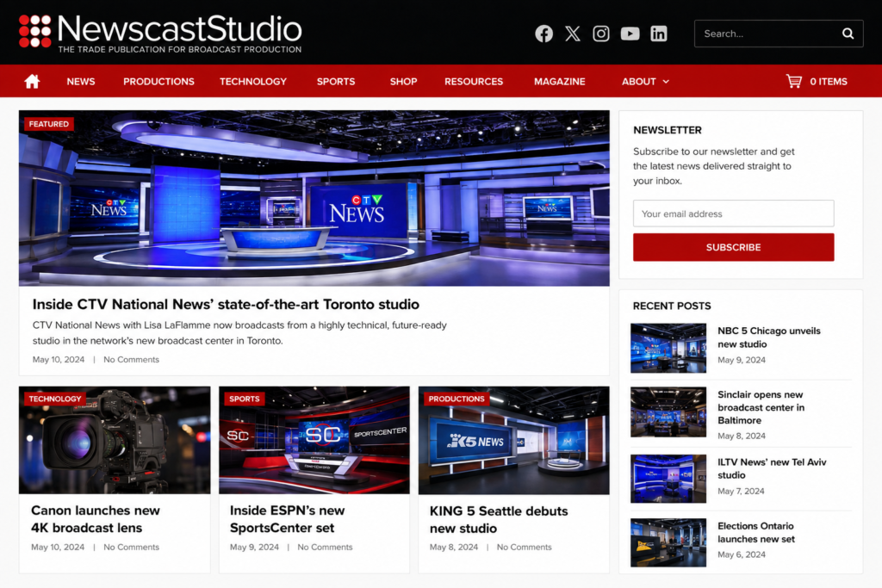This screenshot has height=588, width=882.
Task: Open the shopping cart icon
Action: 793,82
